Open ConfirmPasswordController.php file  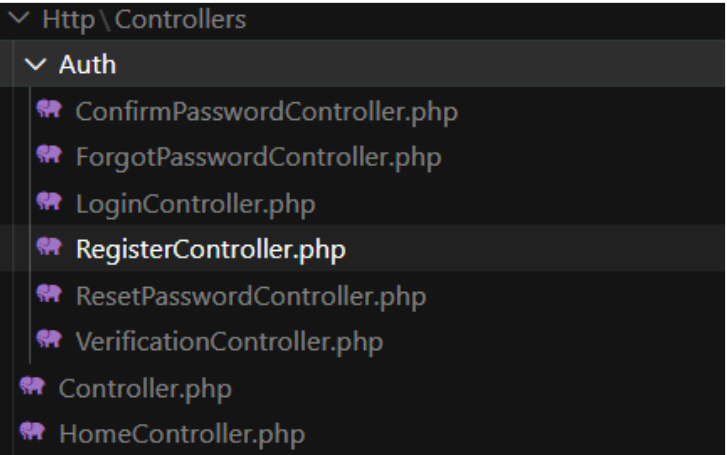[267, 111]
